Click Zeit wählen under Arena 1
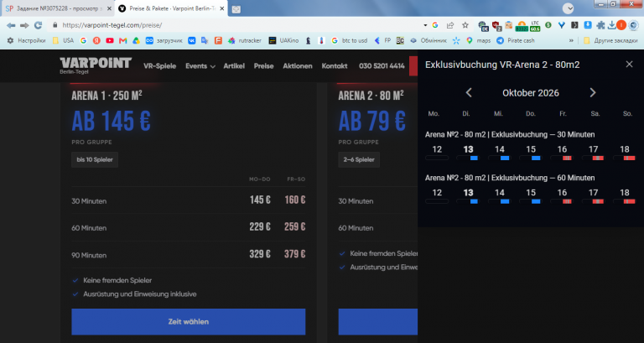Screen dimensions: 644x343 pyautogui.click(x=189, y=322)
